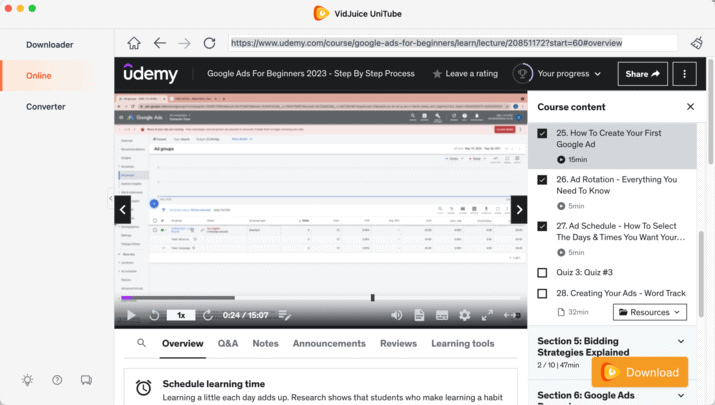
Task: Click the page vertical scrollbar
Action: 711,111
